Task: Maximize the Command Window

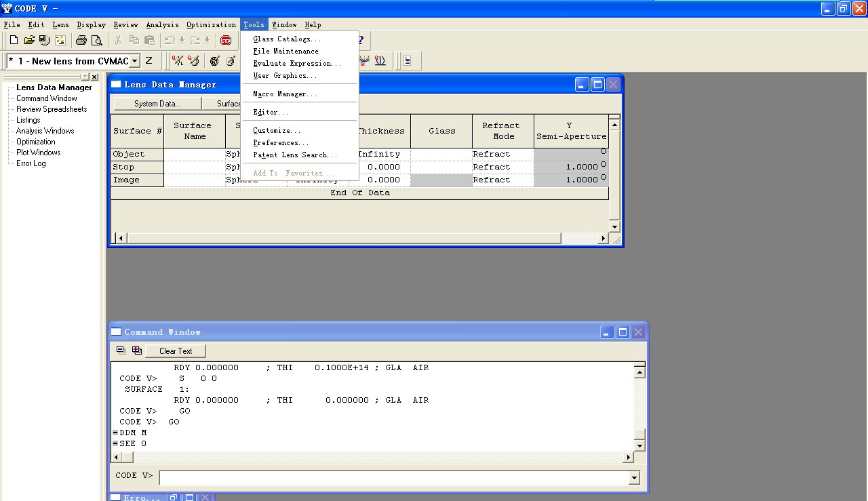Action: pos(623,332)
